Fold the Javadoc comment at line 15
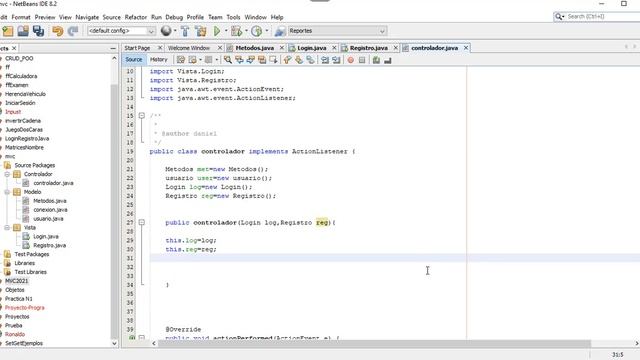Image resolution: width=640 pixels, height=360 pixels. (142, 116)
